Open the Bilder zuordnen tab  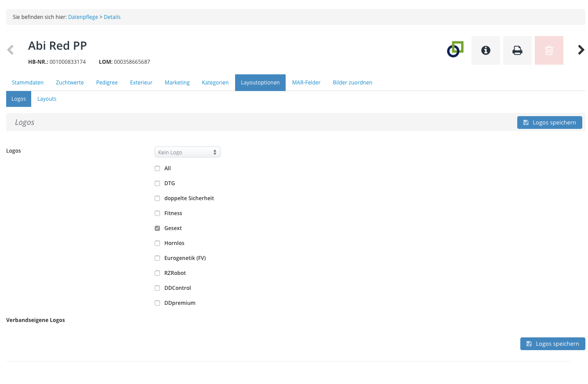(x=352, y=83)
